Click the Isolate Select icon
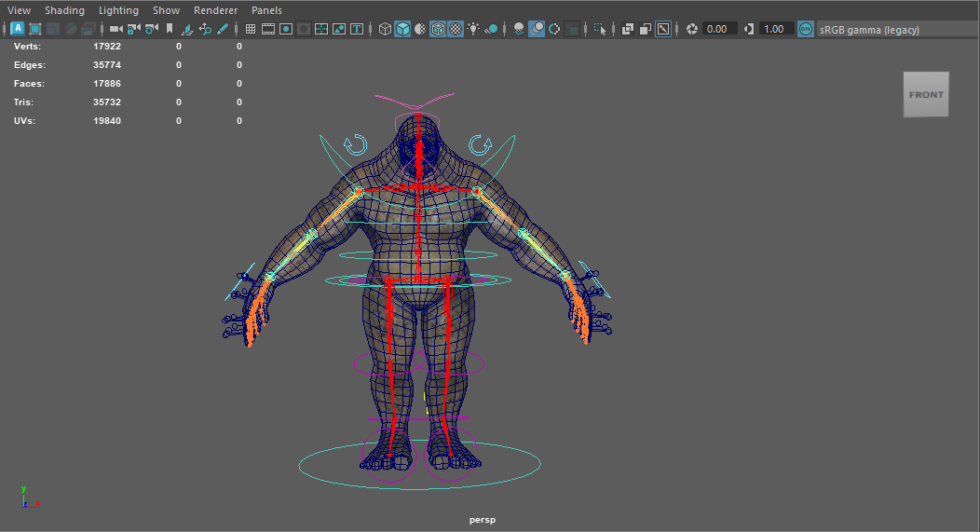Screen dimensions: 980x532 click(600, 29)
